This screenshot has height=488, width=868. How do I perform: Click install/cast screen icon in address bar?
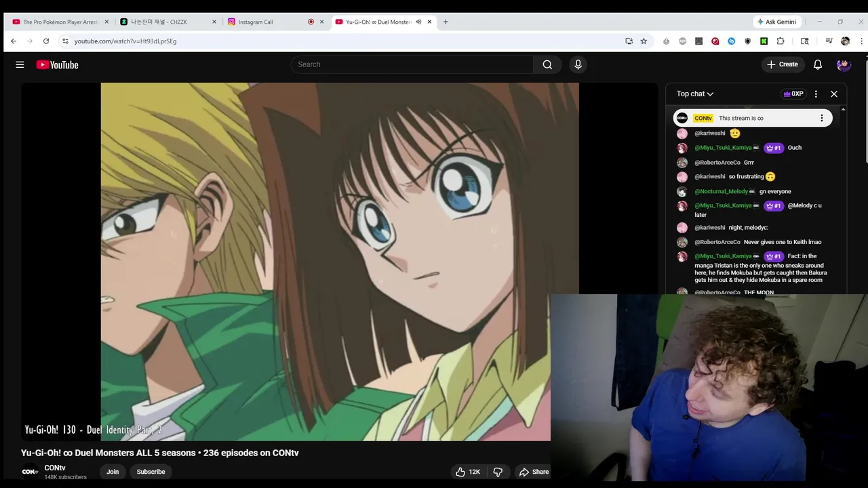click(x=629, y=41)
